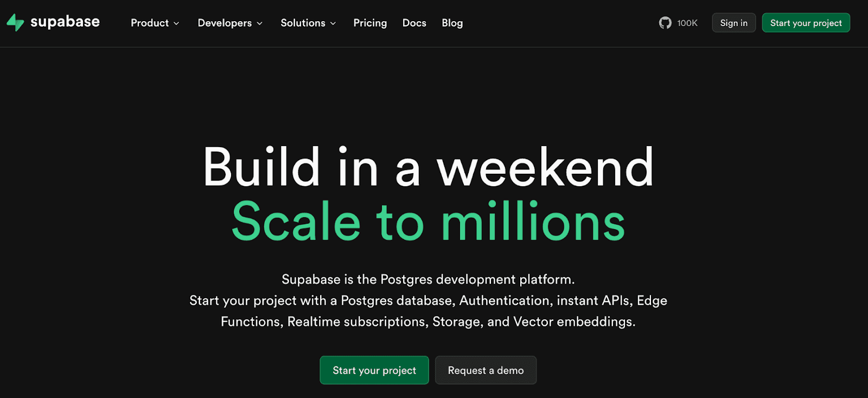868x398 pixels.
Task: Click the green Start your project hero button
Action: click(374, 370)
